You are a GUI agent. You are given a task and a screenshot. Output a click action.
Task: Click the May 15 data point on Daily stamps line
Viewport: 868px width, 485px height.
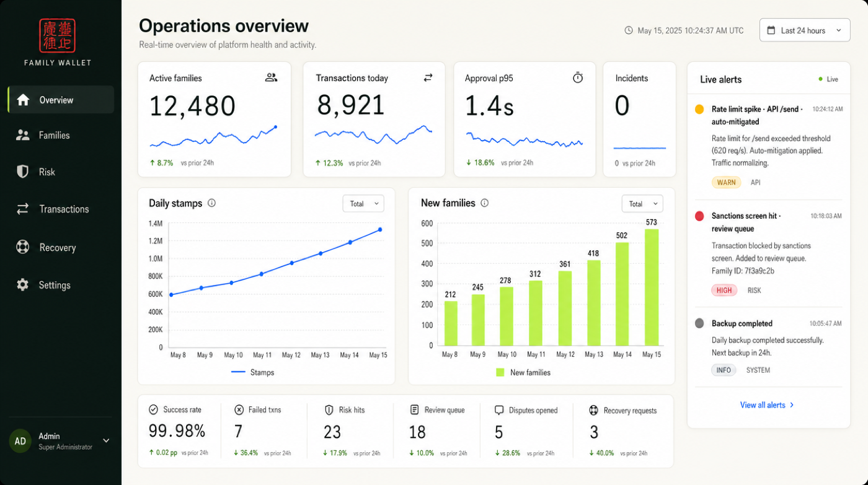coord(380,230)
